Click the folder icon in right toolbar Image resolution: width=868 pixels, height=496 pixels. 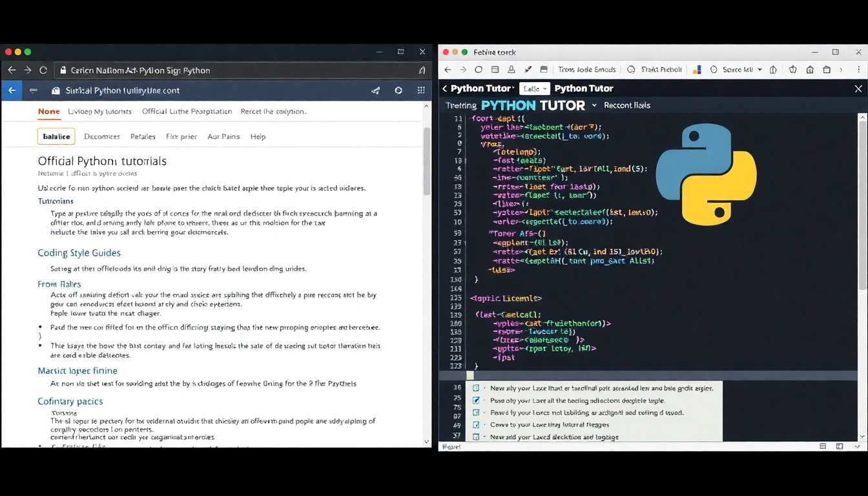point(827,70)
